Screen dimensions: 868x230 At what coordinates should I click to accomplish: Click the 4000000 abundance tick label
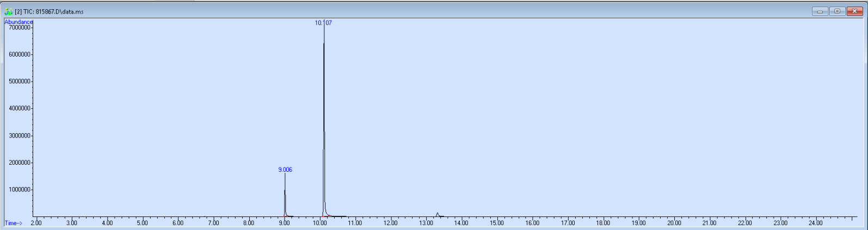[x=19, y=109]
